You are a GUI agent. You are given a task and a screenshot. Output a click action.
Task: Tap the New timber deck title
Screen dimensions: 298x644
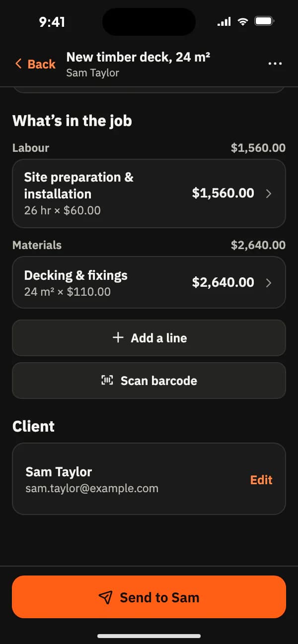[x=138, y=57]
